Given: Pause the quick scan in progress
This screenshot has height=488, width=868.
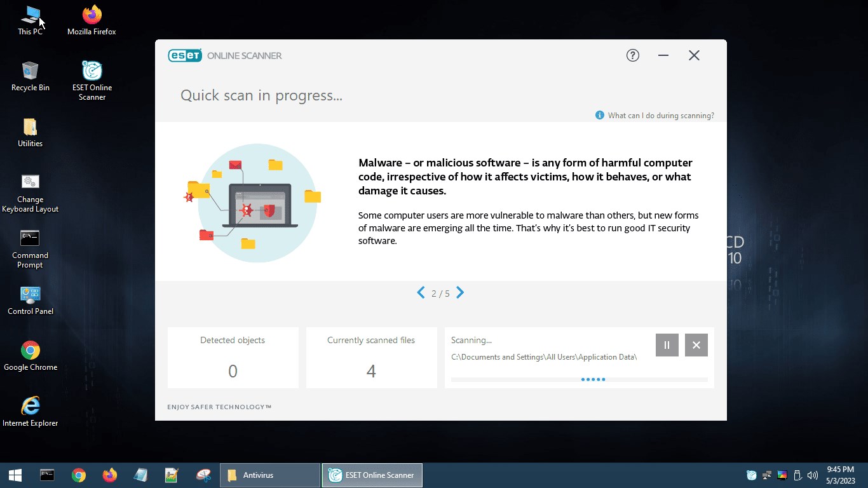Looking at the screenshot, I should tap(667, 345).
